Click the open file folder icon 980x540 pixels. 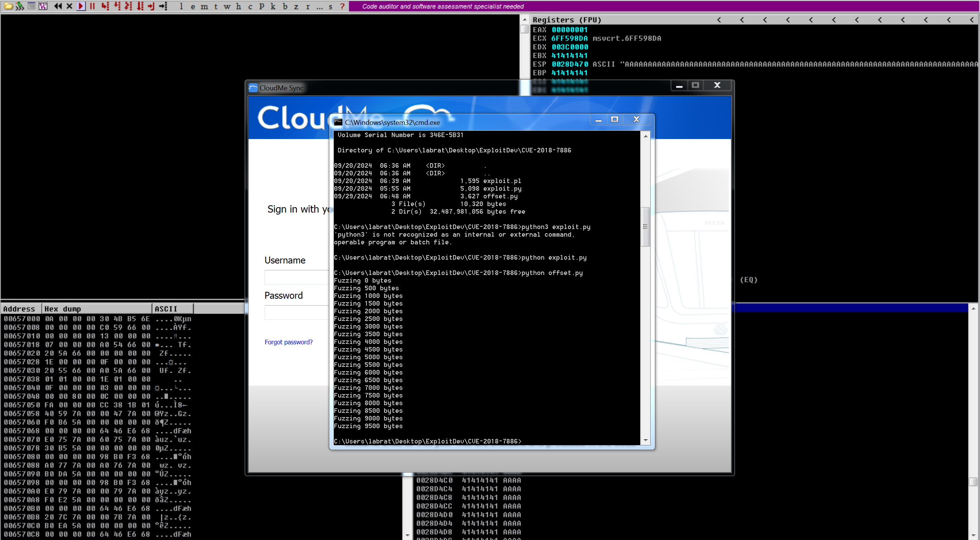coord(8,6)
